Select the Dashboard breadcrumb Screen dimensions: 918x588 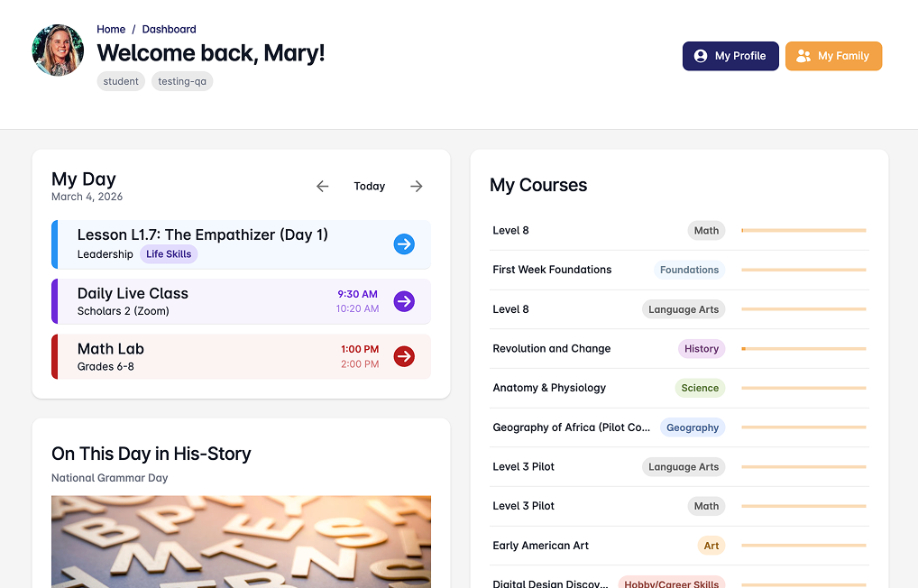pos(169,30)
